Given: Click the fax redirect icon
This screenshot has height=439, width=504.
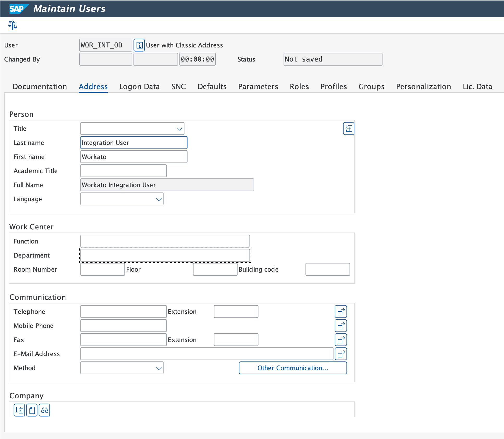Looking at the screenshot, I should (341, 339).
